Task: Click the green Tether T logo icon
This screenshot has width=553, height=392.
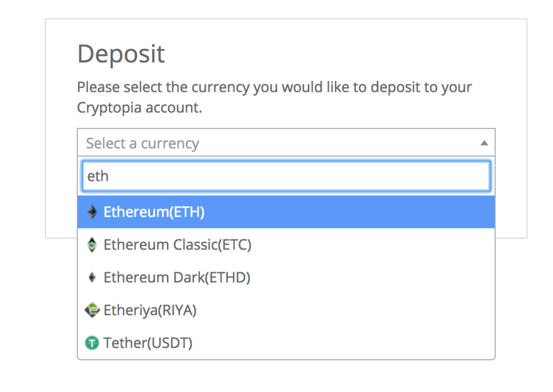Action: tap(92, 343)
